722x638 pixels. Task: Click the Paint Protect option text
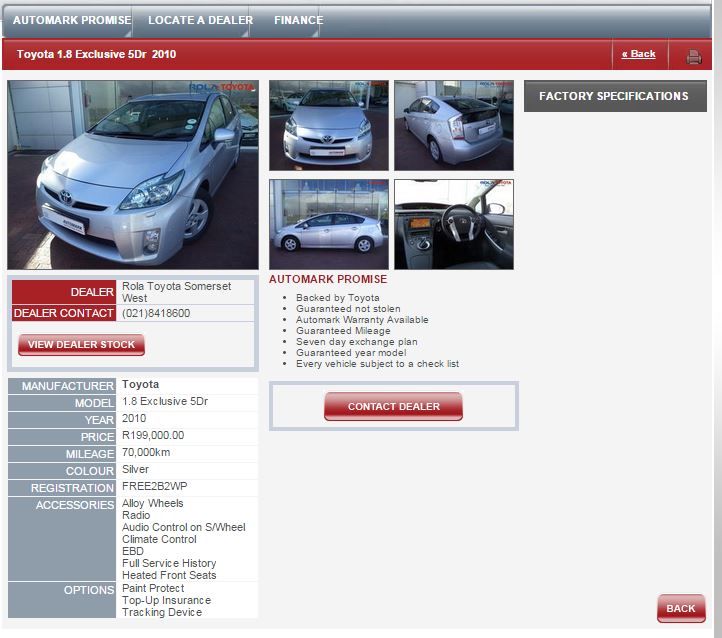pos(153,589)
